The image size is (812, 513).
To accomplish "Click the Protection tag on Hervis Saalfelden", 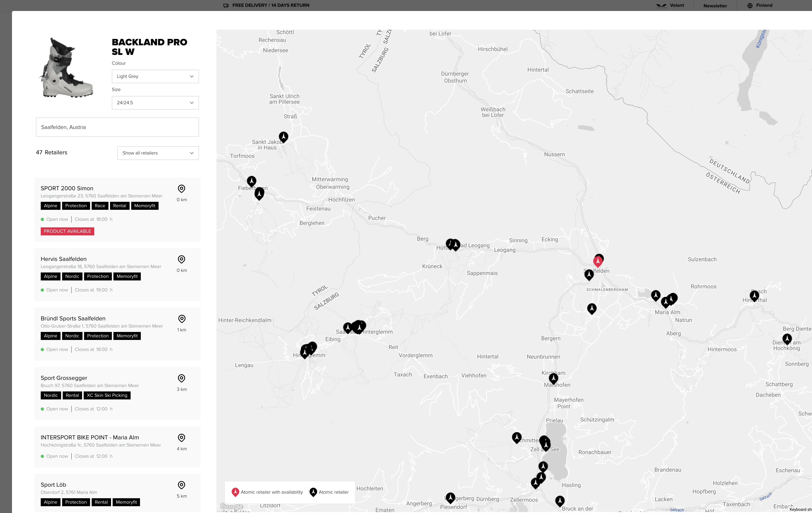I will 98,276.
